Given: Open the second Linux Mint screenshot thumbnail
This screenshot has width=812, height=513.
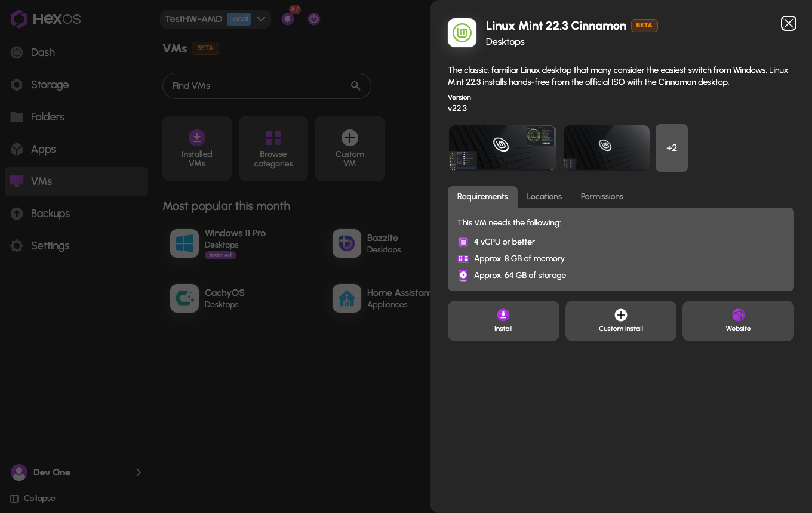Looking at the screenshot, I should (607, 148).
